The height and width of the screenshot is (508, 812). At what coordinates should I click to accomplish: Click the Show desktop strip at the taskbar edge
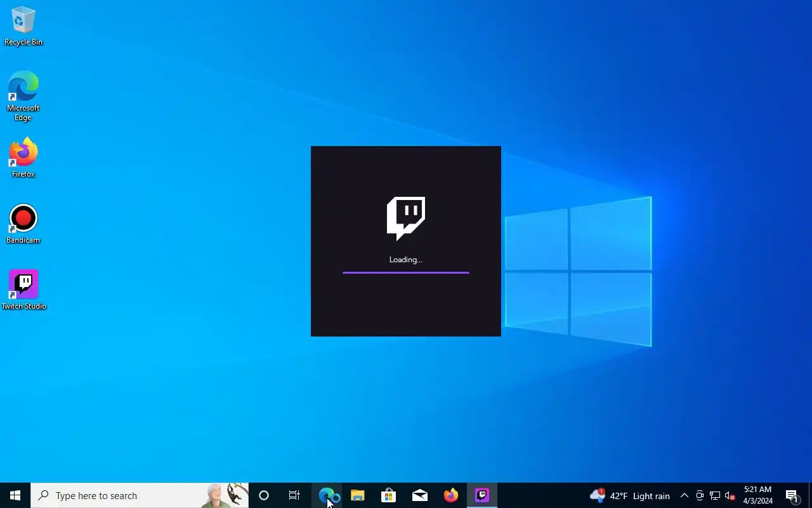click(x=810, y=495)
